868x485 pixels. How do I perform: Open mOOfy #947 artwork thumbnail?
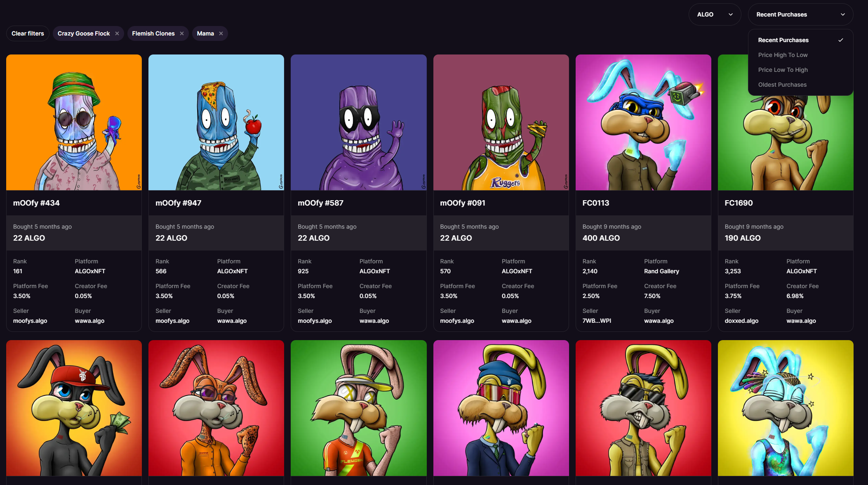pos(216,122)
